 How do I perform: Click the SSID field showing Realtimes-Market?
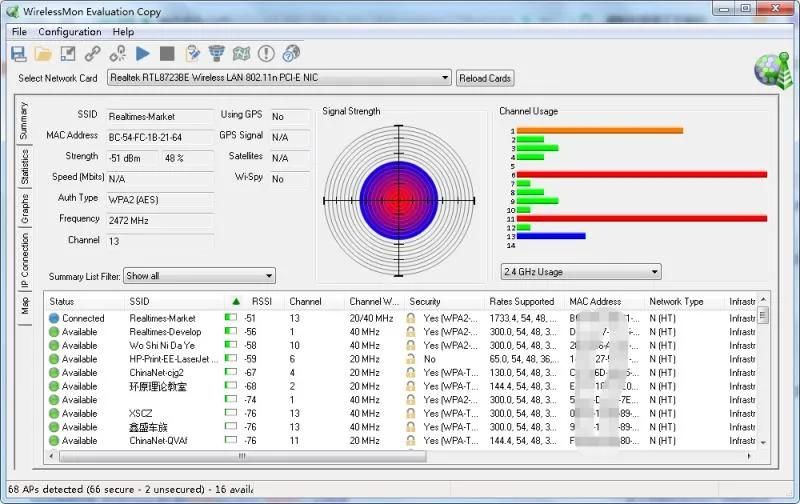tap(160, 116)
